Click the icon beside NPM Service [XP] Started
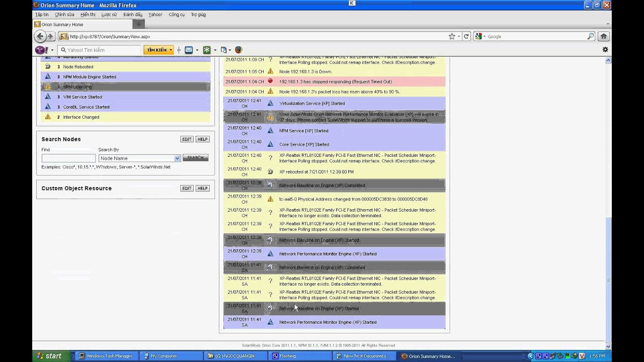The width and height of the screenshot is (644, 362). [x=270, y=131]
